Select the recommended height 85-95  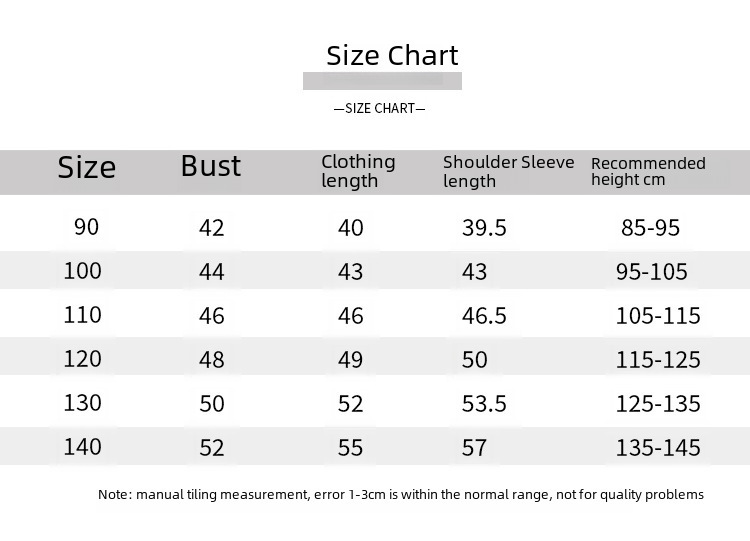650,228
